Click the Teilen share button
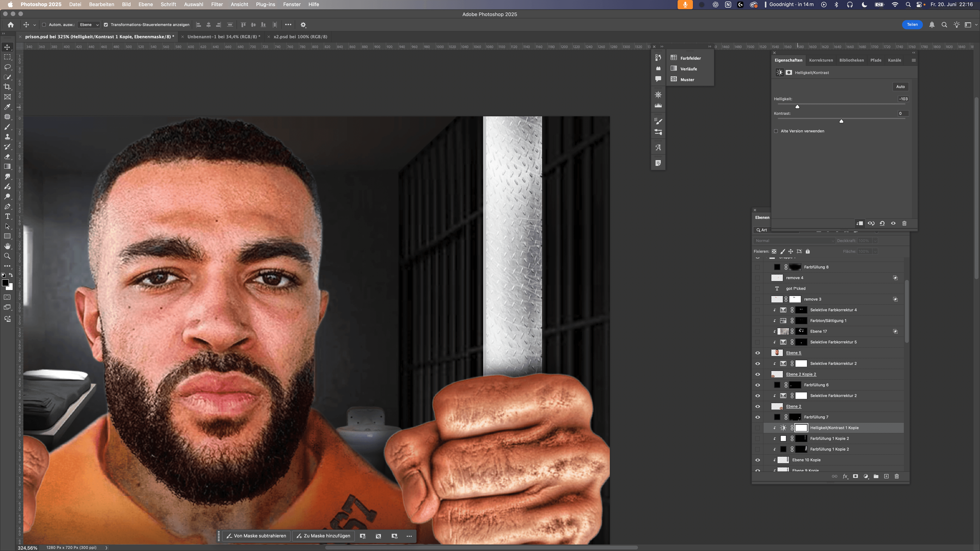 tap(912, 25)
